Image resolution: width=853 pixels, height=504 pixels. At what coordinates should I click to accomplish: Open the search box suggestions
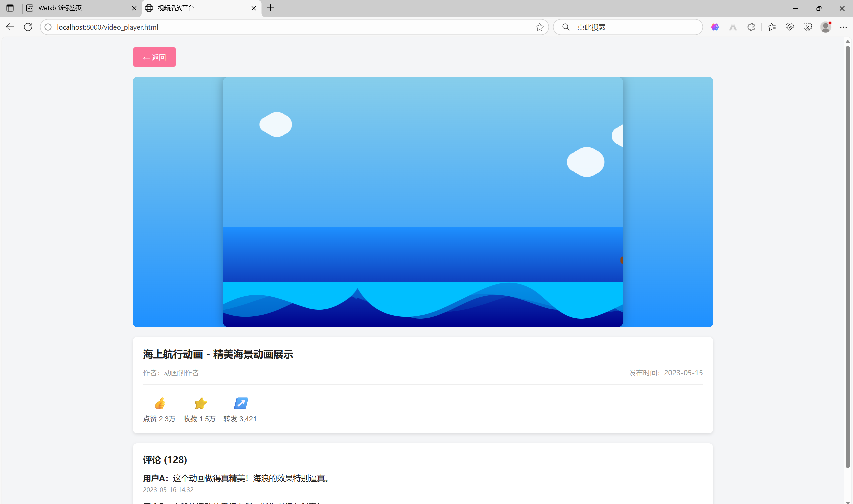pos(628,27)
